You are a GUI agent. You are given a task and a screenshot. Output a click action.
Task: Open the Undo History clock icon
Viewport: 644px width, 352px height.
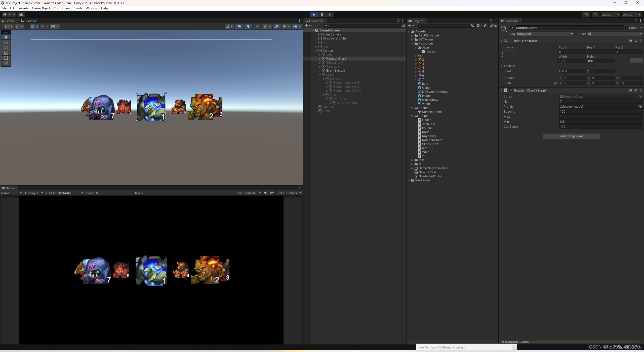(586, 15)
